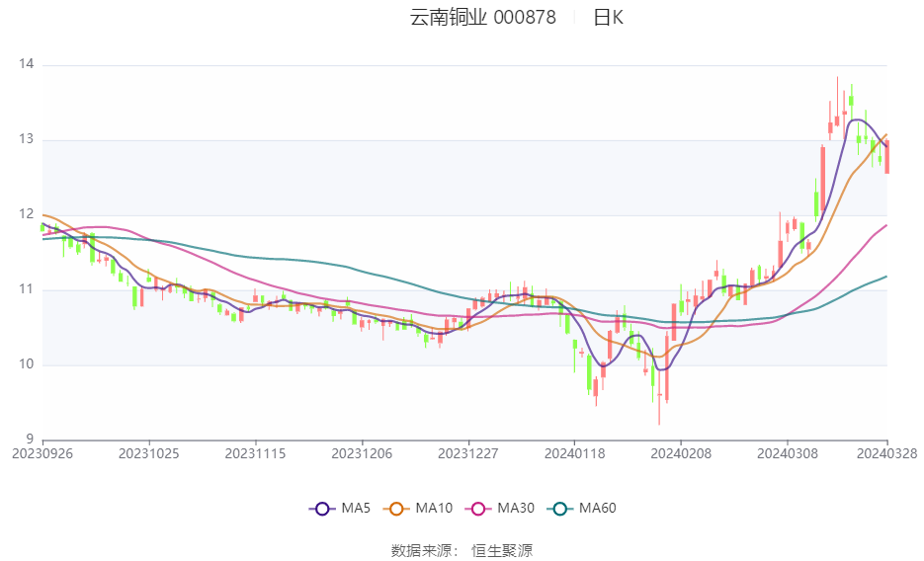The width and height of the screenshot is (924, 561).
Task: Click the 20231206 date axis label
Action: [362, 454]
